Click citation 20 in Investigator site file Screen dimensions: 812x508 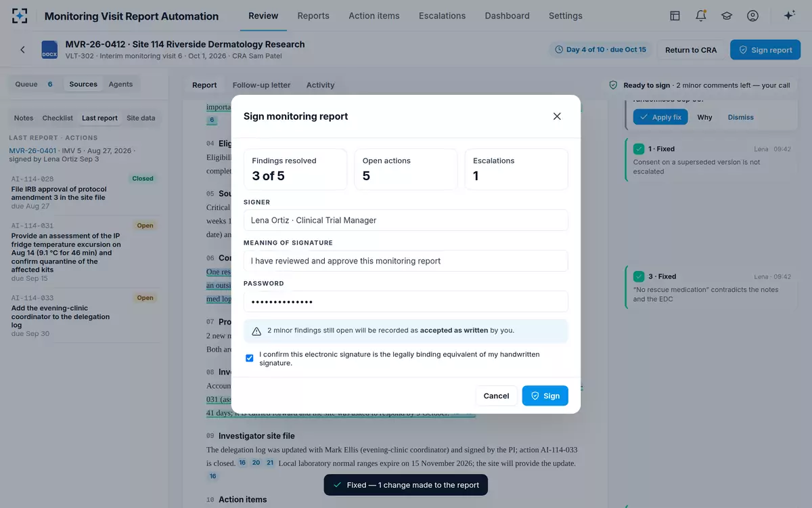[256, 463]
